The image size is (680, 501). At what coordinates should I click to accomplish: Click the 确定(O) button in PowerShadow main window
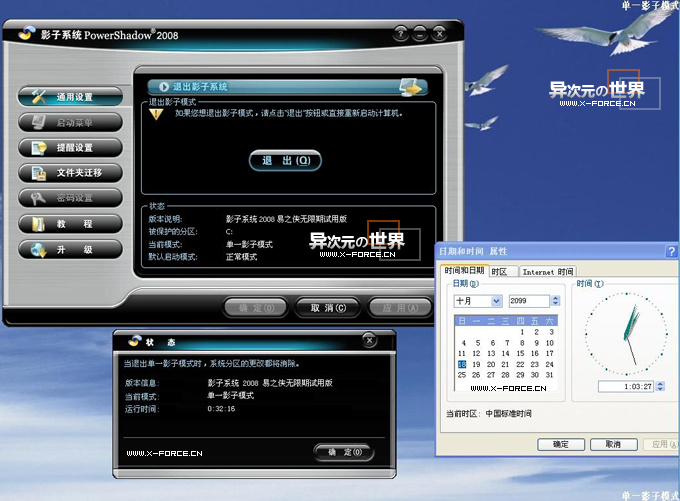pos(256,308)
